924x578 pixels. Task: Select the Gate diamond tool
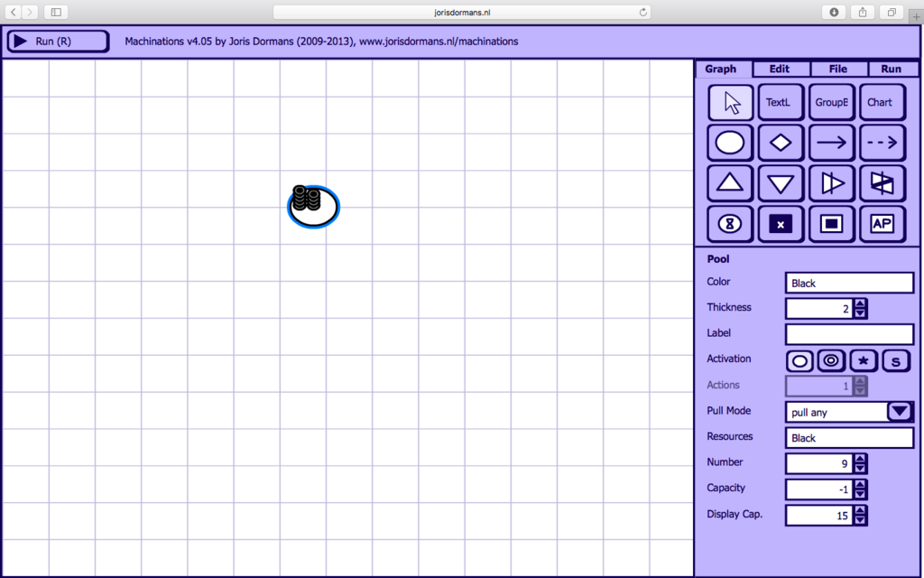781,142
